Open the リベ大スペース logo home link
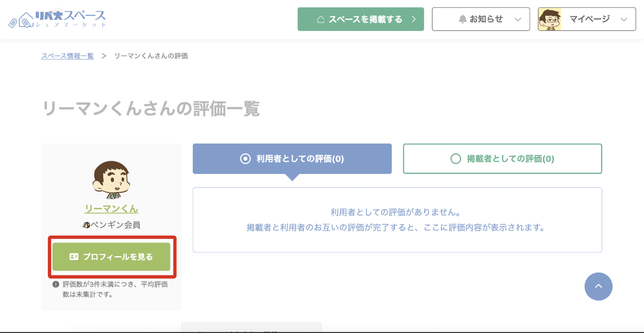 (x=57, y=19)
